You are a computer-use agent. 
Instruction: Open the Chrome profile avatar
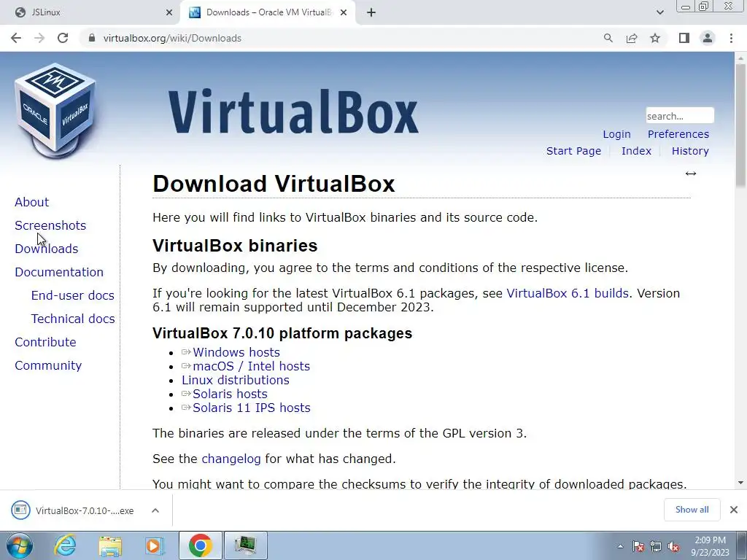[x=708, y=38]
